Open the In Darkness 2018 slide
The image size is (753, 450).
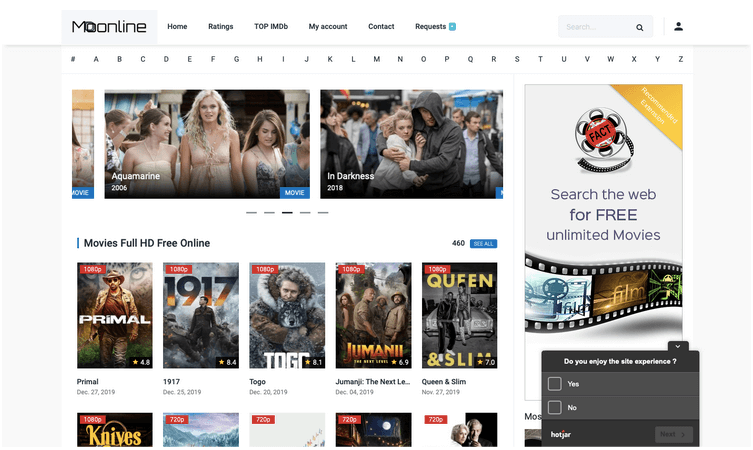coord(412,144)
